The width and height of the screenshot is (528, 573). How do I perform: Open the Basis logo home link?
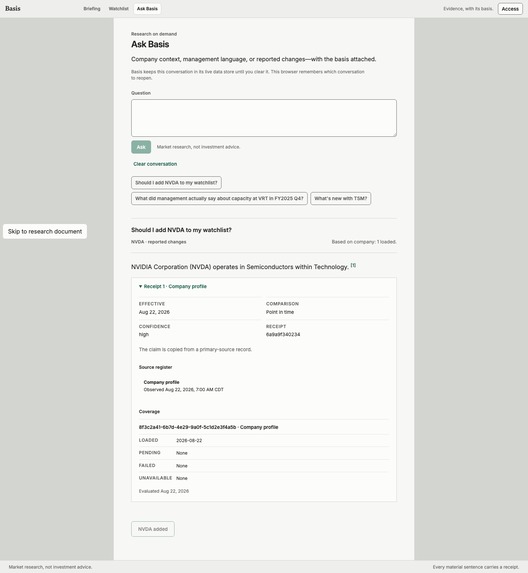click(13, 8)
